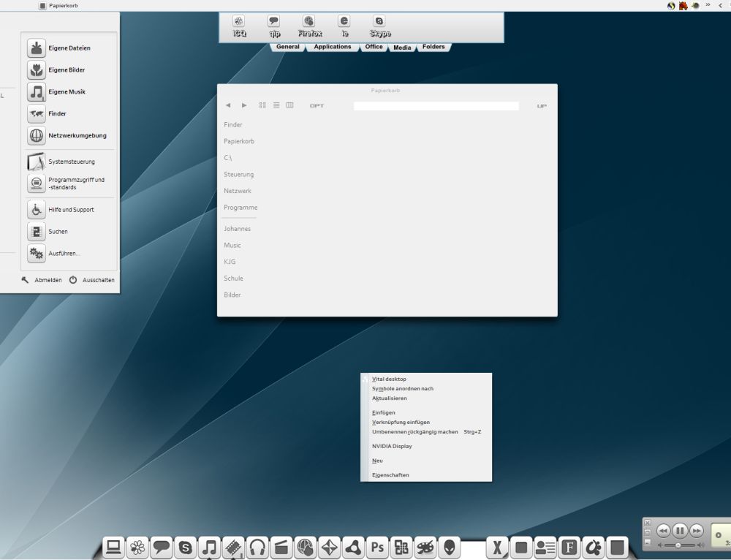The width and height of the screenshot is (731, 560).
Task: Click the Eigene Musik icon
Action: click(x=37, y=92)
